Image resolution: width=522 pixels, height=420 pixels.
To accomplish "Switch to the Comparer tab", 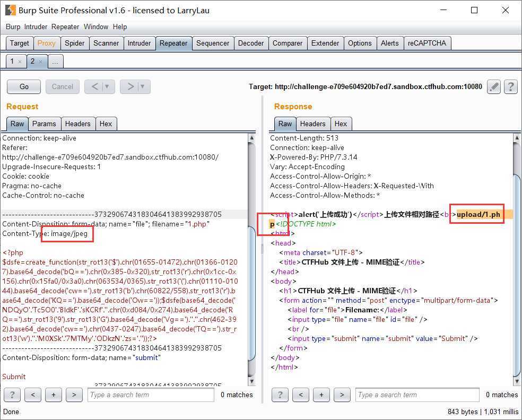I will pos(288,43).
